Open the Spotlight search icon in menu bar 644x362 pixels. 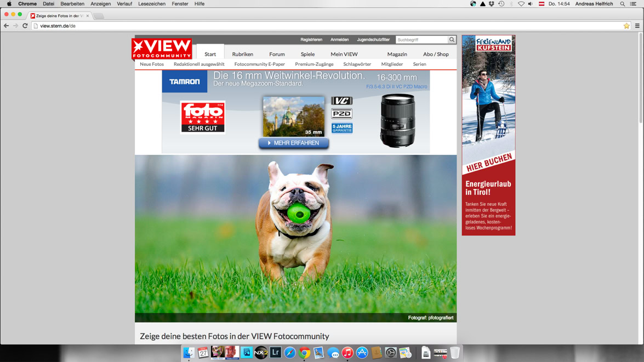point(623,4)
